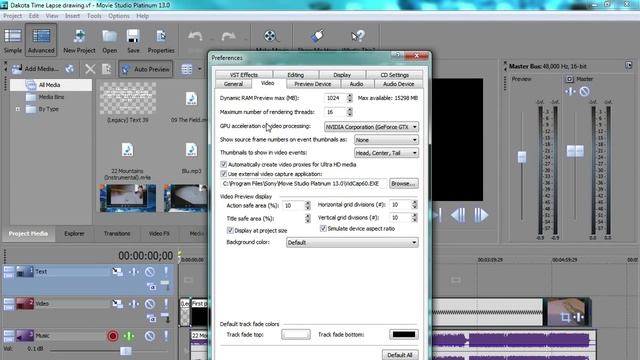The image size is (640, 360).
Task: Switch to the Display tab
Action: pos(342,75)
